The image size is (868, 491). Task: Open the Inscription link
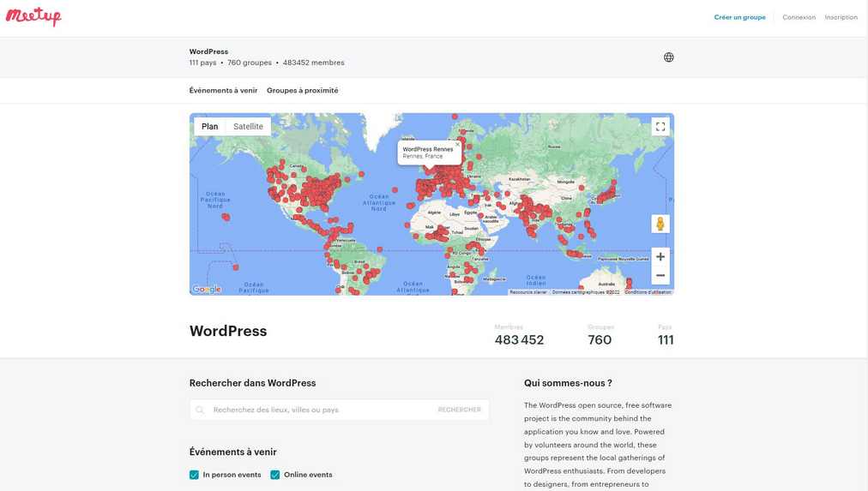841,17
